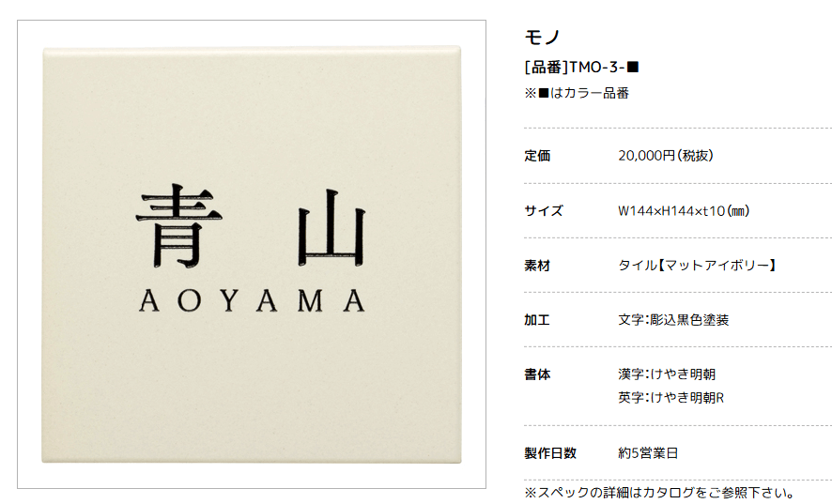Click the 文字:彫込黒色塗装 value
Image resolution: width=832 pixels, height=504 pixels.
[x=673, y=320]
